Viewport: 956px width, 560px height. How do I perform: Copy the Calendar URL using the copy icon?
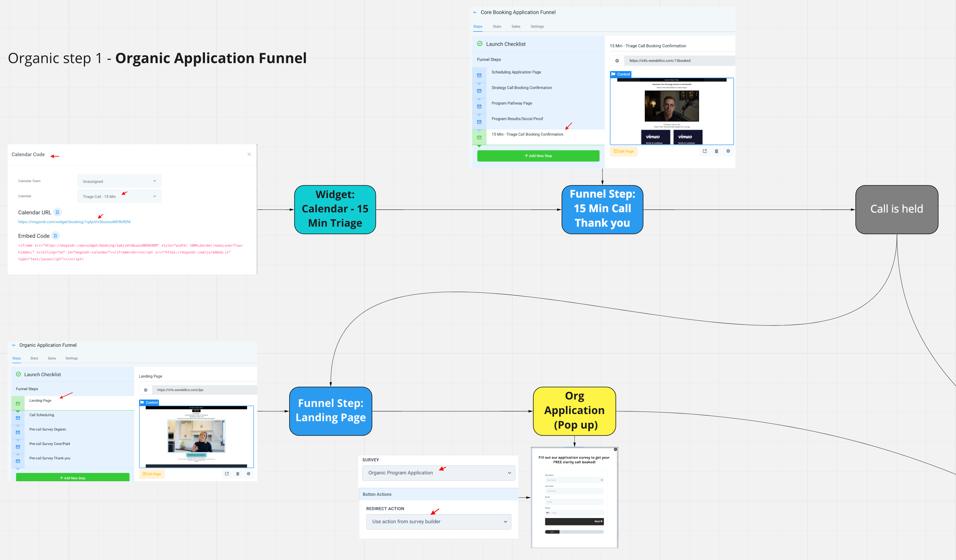(57, 212)
